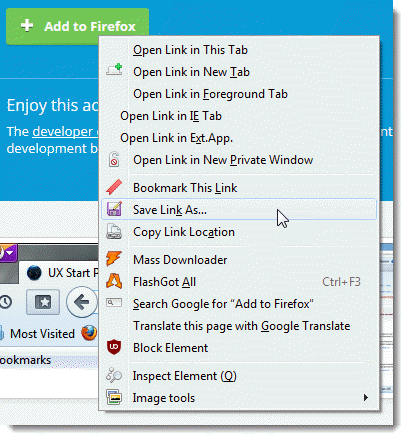Select Open Link in Foreground Tab

pos(239,94)
